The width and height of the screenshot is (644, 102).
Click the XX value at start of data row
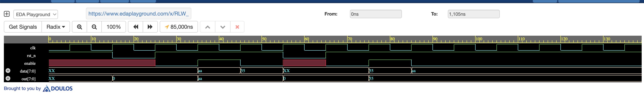click(x=52, y=71)
